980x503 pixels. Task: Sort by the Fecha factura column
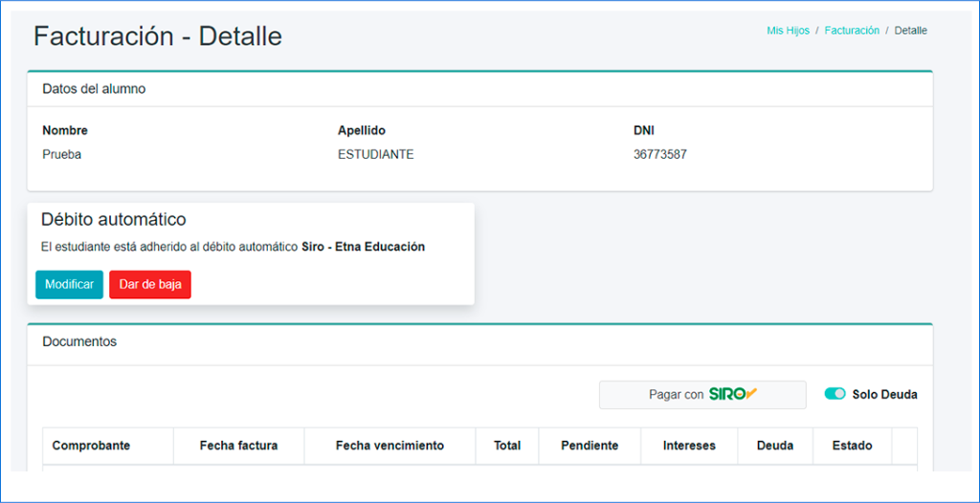coord(238,446)
